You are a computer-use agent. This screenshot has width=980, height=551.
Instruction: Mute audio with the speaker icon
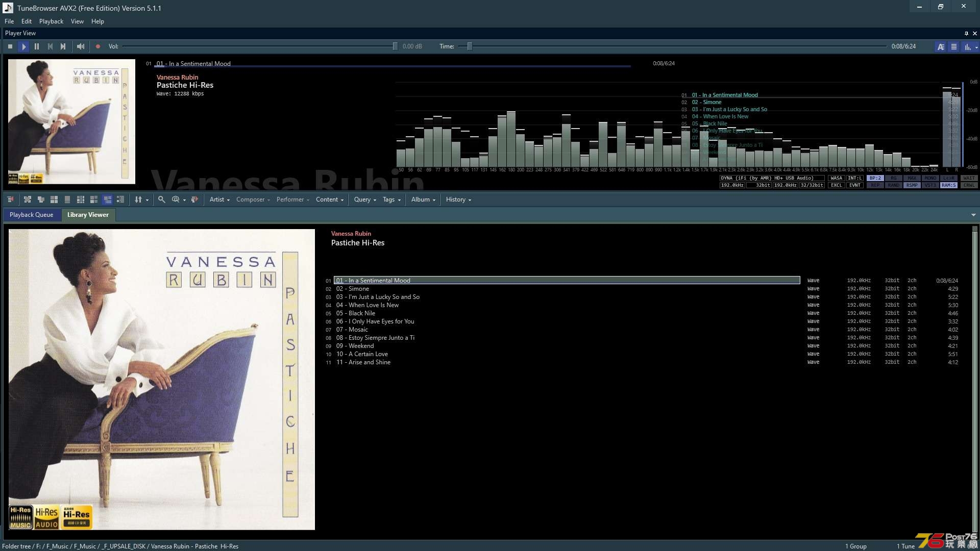coord(81,46)
